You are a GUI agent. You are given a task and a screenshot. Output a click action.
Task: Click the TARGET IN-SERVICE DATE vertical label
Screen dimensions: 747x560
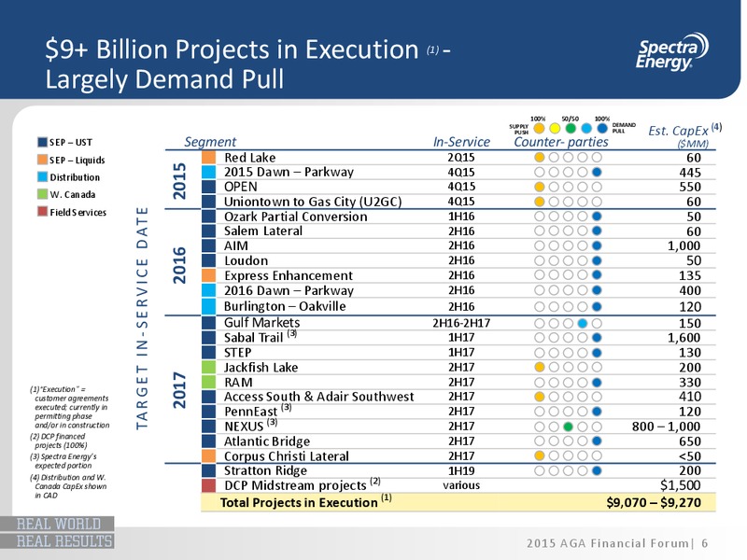(143, 317)
